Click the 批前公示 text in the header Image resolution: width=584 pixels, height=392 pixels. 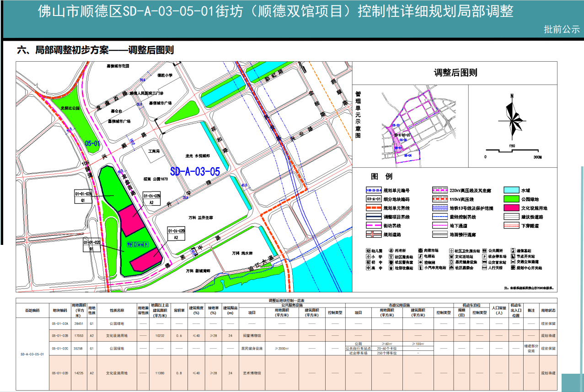(563, 30)
